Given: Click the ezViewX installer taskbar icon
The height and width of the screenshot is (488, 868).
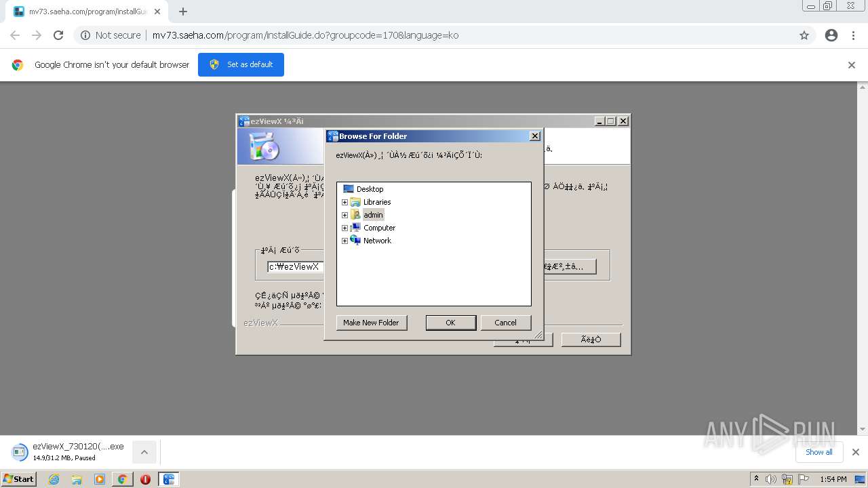Looking at the screenshot, I should tap(169, 479).
